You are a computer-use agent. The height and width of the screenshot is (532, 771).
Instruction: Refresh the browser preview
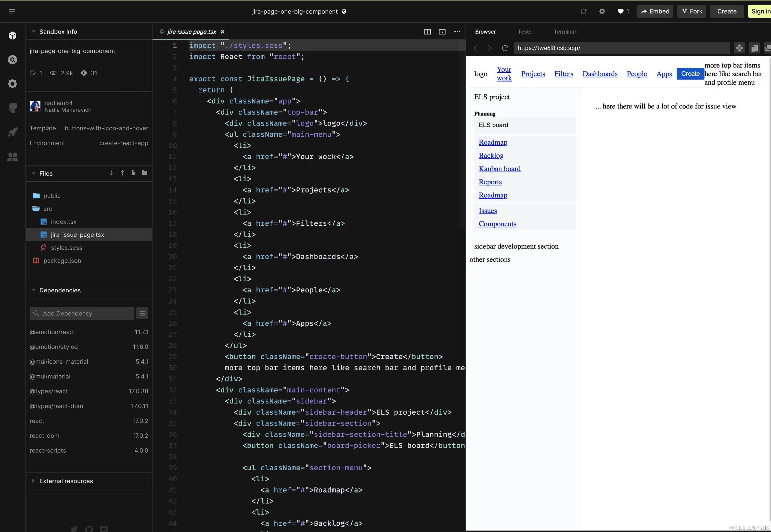505,48
